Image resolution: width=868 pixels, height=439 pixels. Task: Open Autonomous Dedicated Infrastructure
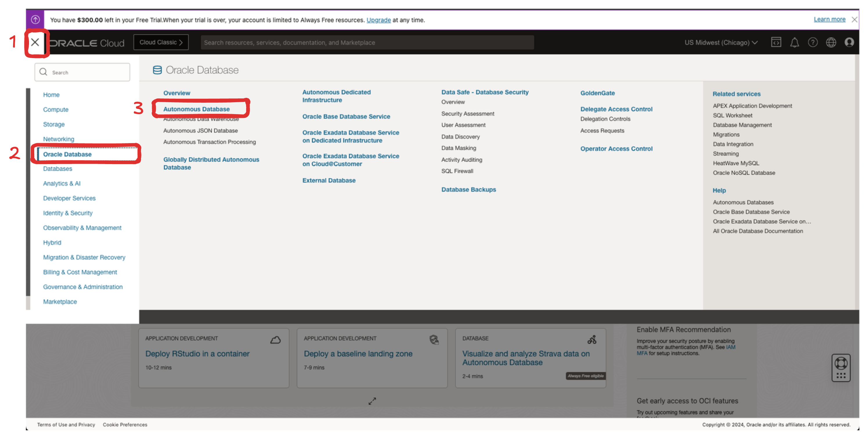click(x=336, y=96)
